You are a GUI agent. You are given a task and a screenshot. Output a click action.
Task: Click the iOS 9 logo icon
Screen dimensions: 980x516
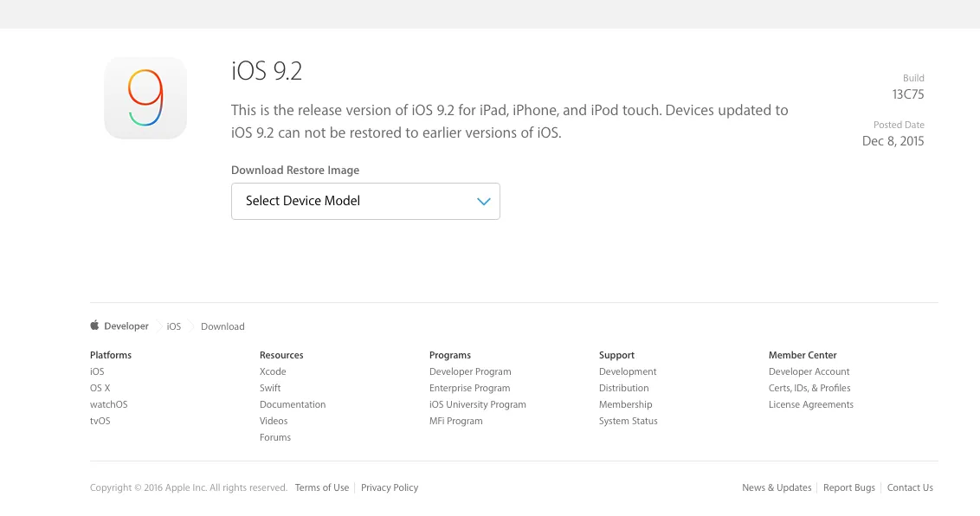click(145, 98)
